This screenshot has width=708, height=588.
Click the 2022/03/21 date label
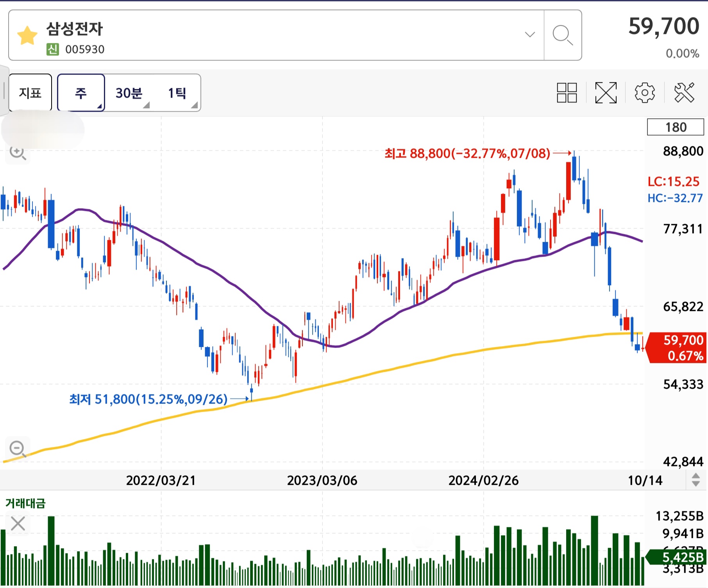coord(161,480)
